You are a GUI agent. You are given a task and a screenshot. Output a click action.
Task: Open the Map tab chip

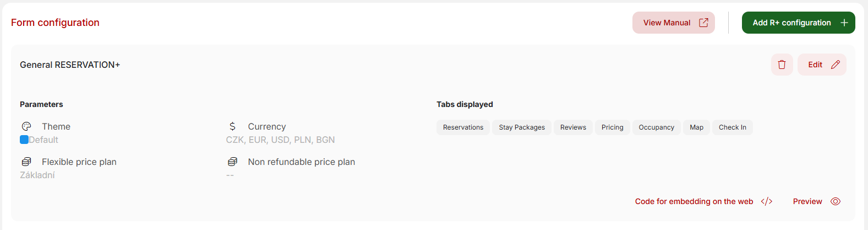[696, 127]
